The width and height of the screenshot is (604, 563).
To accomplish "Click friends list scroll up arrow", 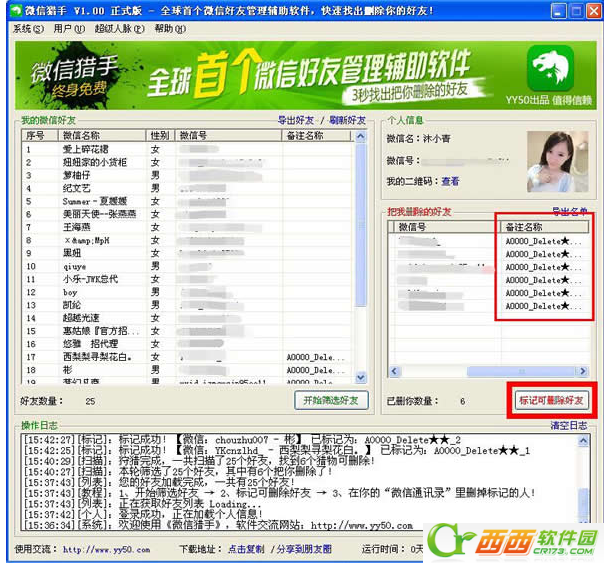I will (361, 136).
